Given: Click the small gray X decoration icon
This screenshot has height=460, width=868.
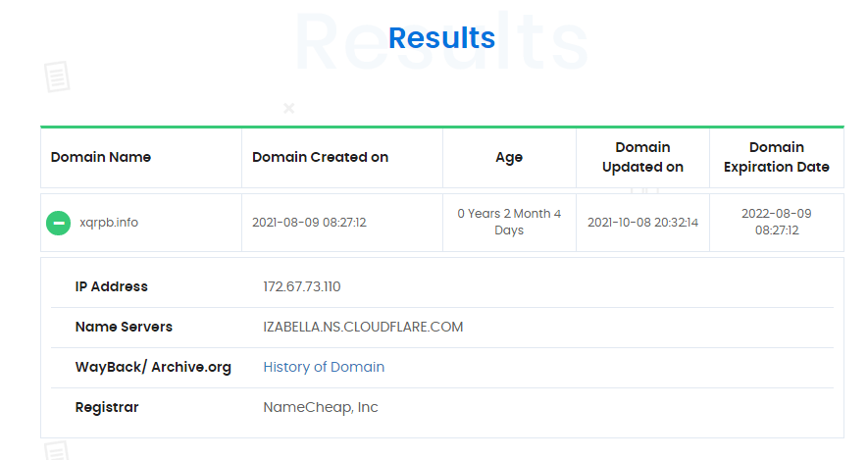Looking at the screenshot, I should click(x=289, y=108).
